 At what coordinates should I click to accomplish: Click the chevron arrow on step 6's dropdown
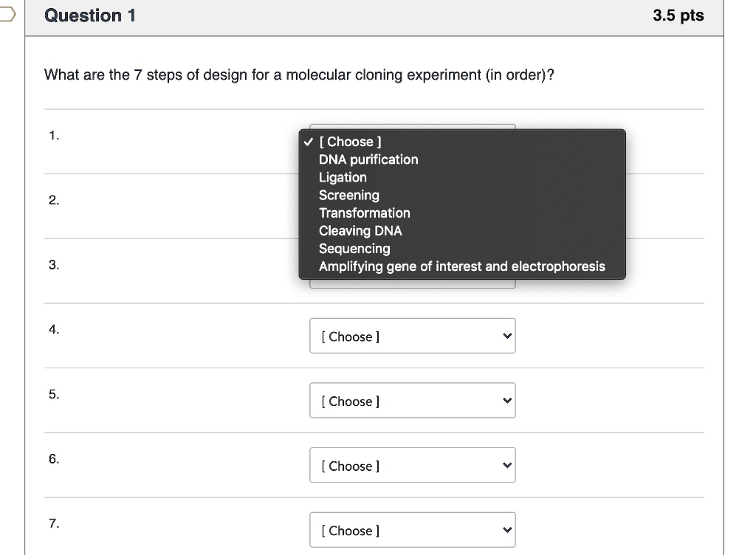coord(506,465)
